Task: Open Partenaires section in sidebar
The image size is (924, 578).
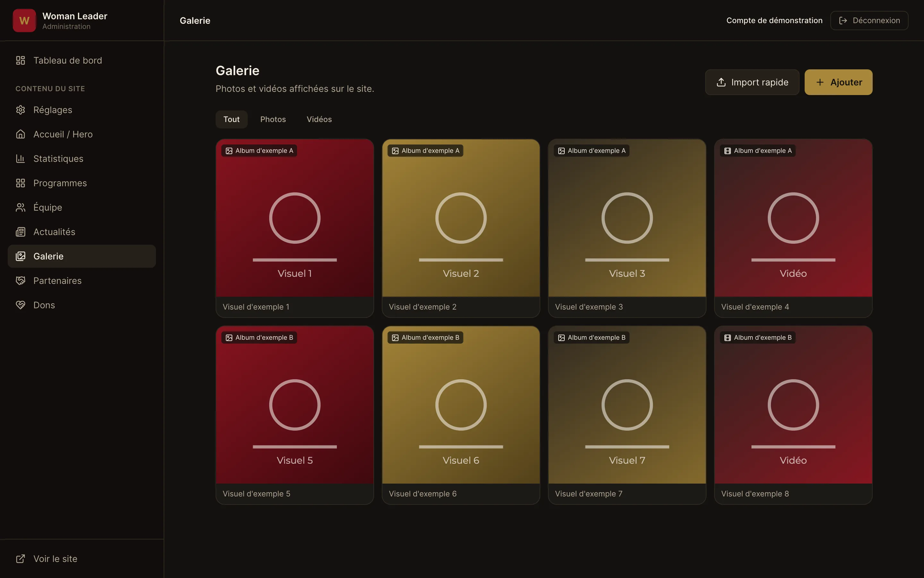Action: tap(82, 281)
